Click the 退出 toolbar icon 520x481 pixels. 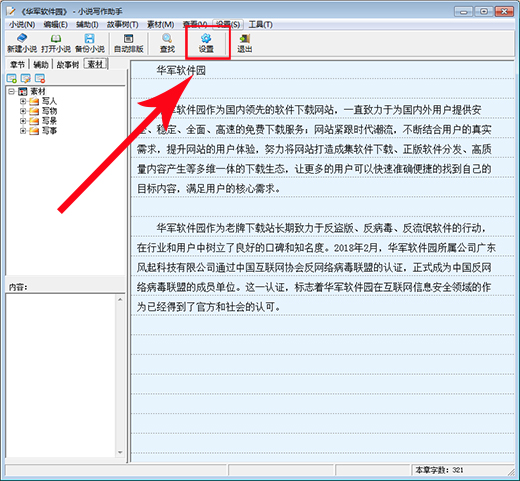pyautogui.click(x=245, y=44)
